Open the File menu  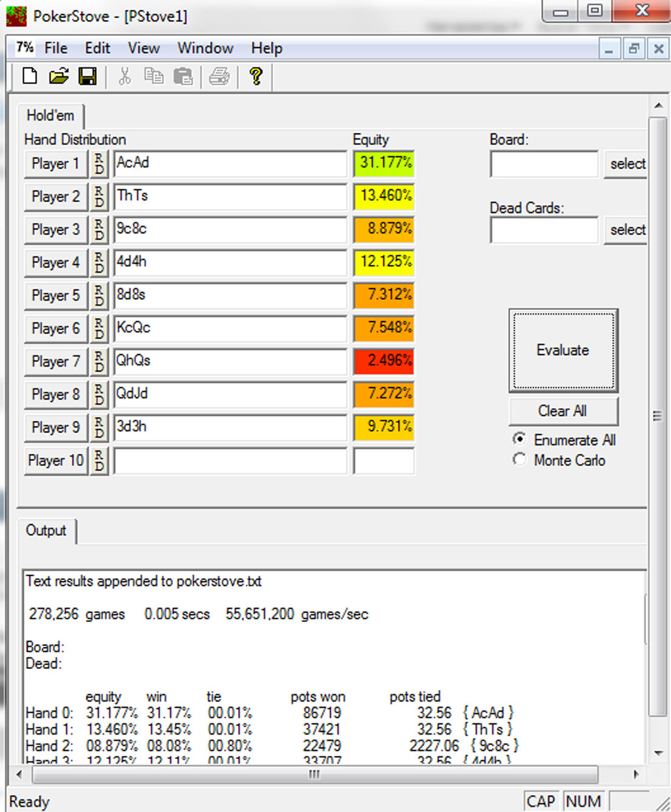(56, 48)
